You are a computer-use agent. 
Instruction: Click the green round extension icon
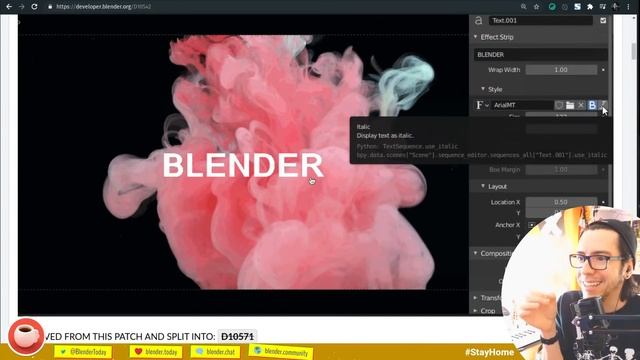pos(552,7)
